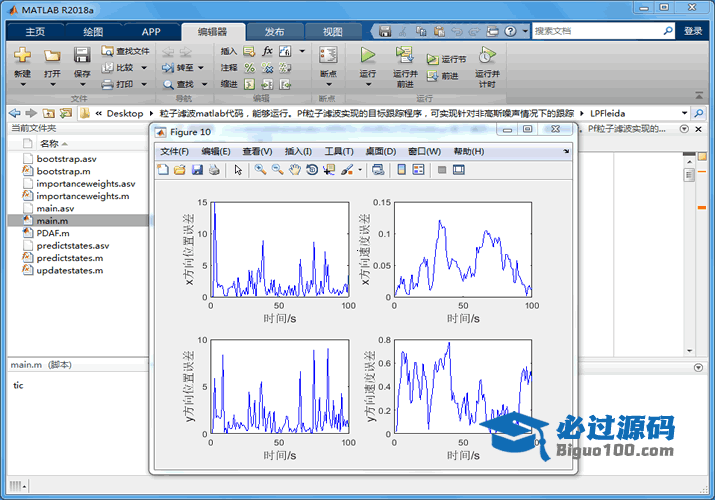Expand the main.m details panel chevron
This screenshot has width=715, height=500.
[698, 367]
